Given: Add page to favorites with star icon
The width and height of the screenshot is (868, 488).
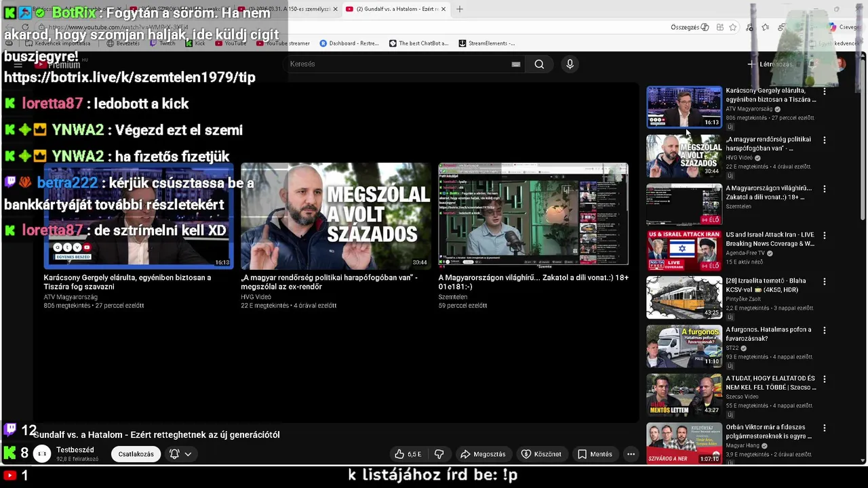Looking at the screenshot, I should 733,27.
